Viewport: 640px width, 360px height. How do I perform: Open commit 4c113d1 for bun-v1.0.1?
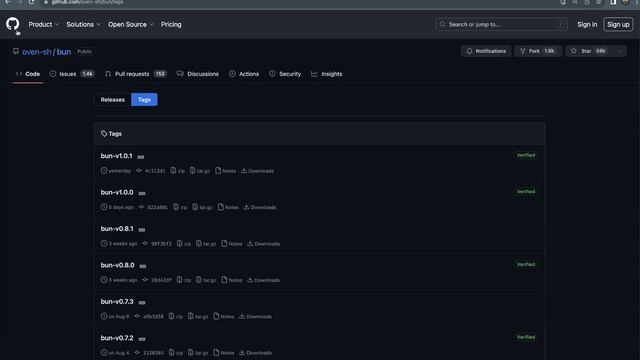coord(151,171)
